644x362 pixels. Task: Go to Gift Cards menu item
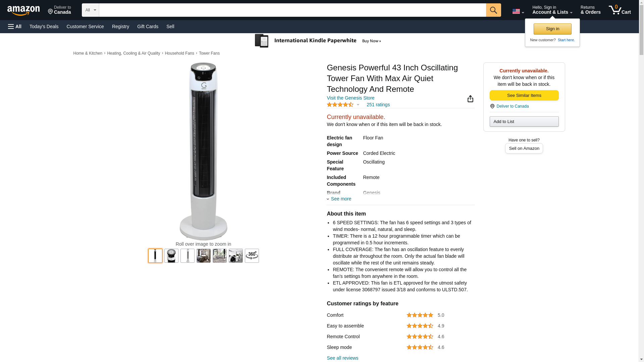pos(148,26)
